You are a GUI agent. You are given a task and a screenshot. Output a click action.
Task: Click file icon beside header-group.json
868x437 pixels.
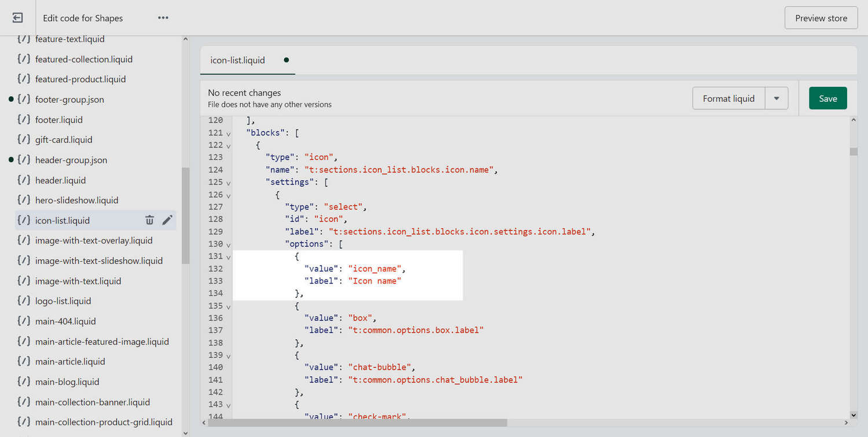point(24,160)
